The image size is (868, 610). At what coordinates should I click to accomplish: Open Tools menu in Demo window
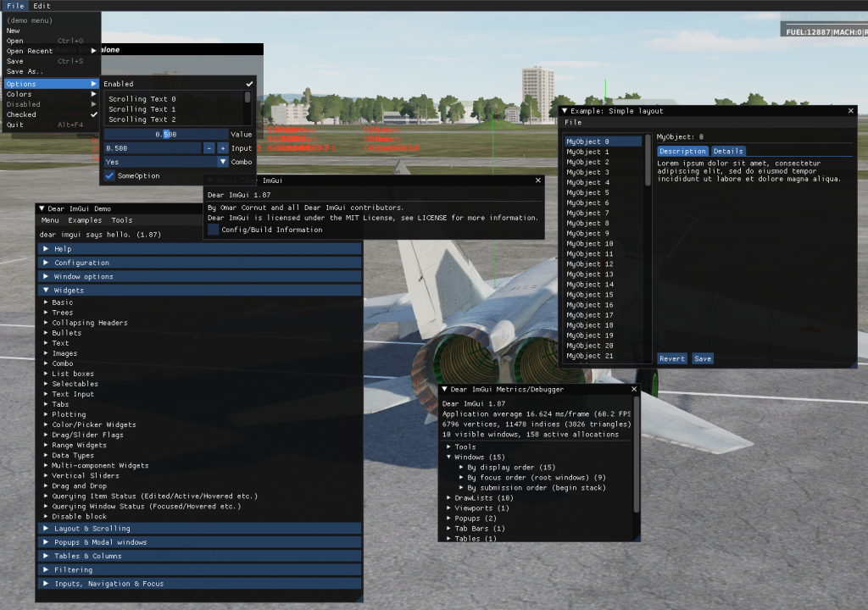pos(122,220)
